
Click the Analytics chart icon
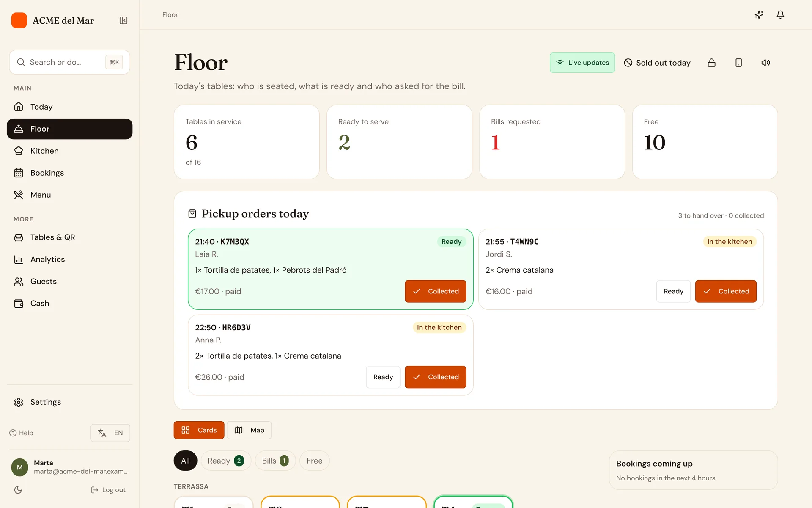click(x=19, y=259)
